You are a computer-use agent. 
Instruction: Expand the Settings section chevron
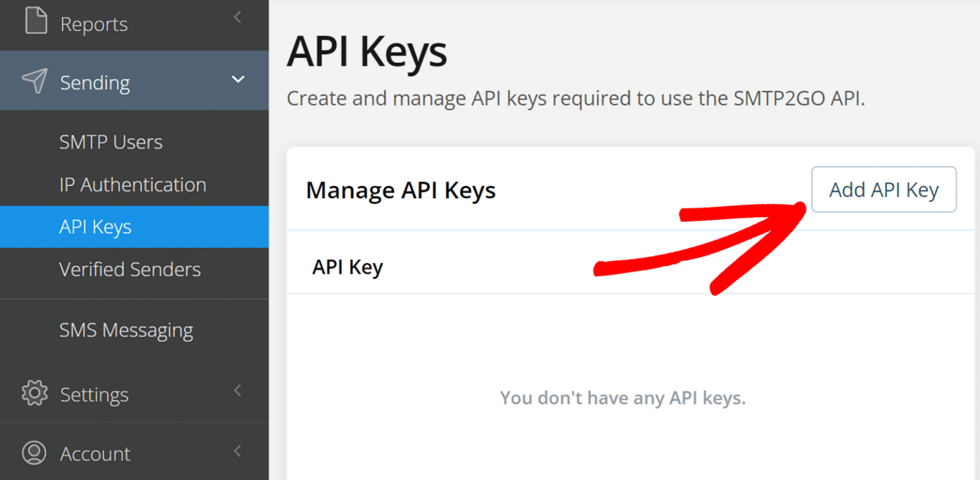tap(237, 390)
